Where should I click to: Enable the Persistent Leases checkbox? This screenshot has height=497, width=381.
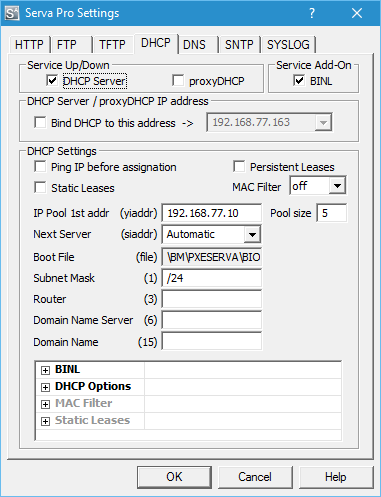(239, 166)
